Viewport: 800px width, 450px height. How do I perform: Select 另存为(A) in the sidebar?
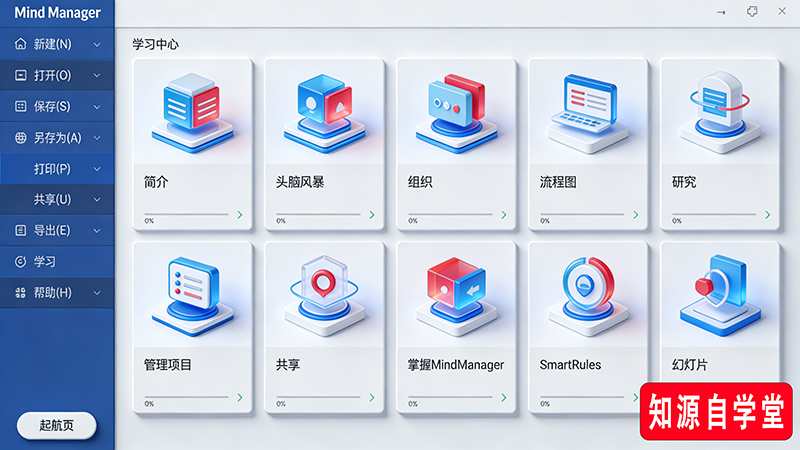coord(57,138)
